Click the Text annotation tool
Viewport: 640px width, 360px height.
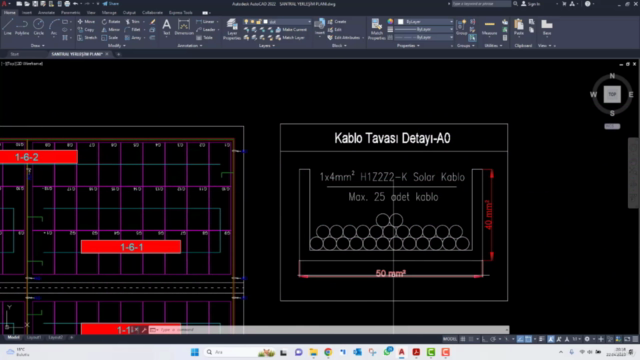pos(167,27)
